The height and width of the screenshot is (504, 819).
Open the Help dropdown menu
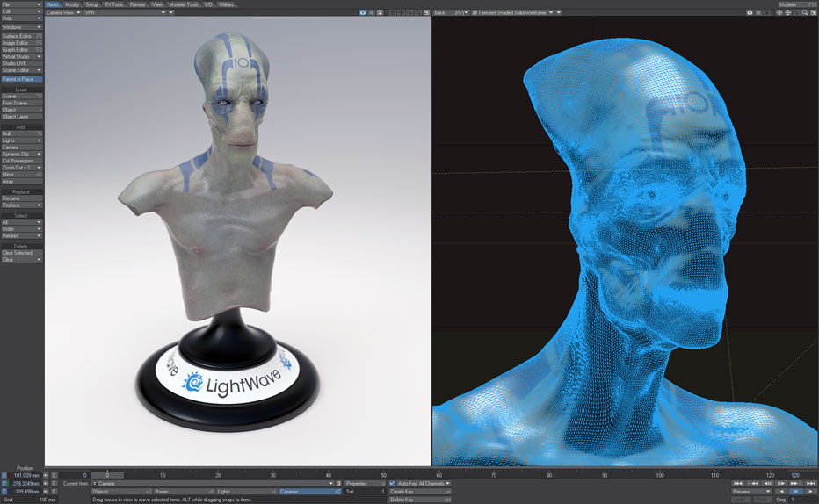point(21,18)
